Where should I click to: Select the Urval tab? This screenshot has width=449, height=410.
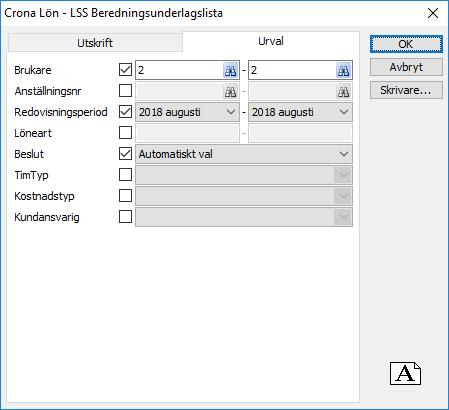pos(271,41)
